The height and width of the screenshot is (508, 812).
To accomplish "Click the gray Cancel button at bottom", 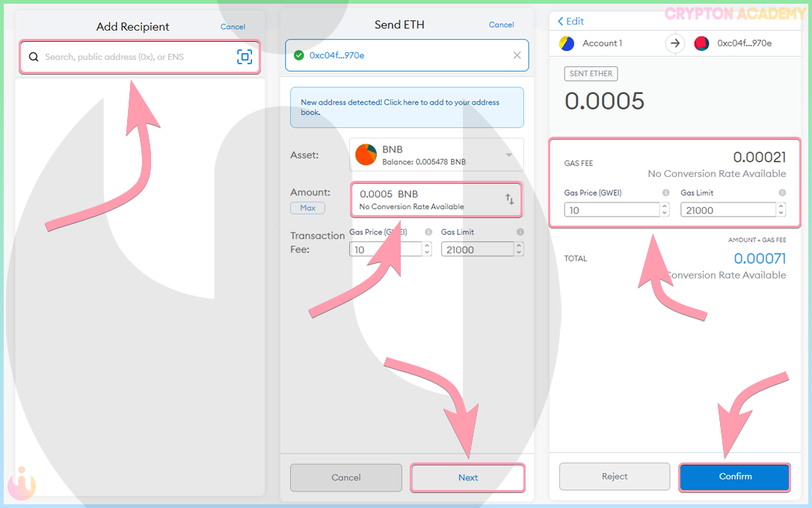I will (x=346, y=477).
